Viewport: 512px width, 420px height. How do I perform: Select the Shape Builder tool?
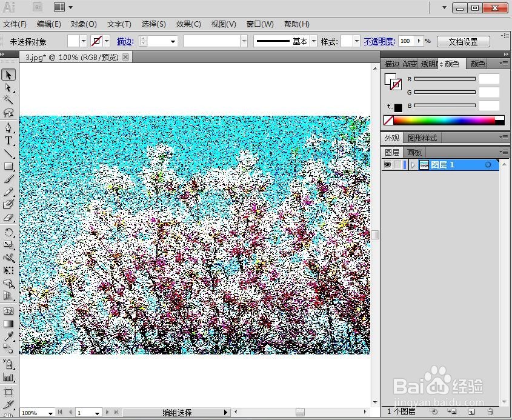click(x=8, y=283)
